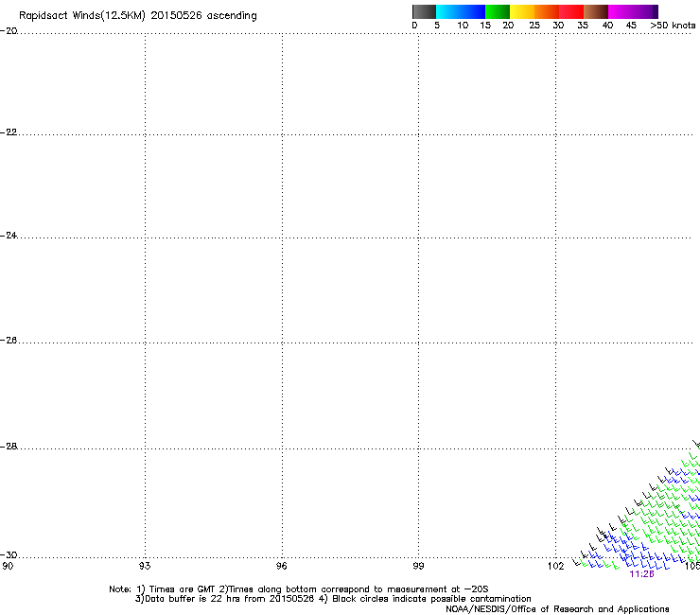This screenshot has height=615, width=700.
Task: Click the longitude label '90'
Action: (x=8, y=566)
